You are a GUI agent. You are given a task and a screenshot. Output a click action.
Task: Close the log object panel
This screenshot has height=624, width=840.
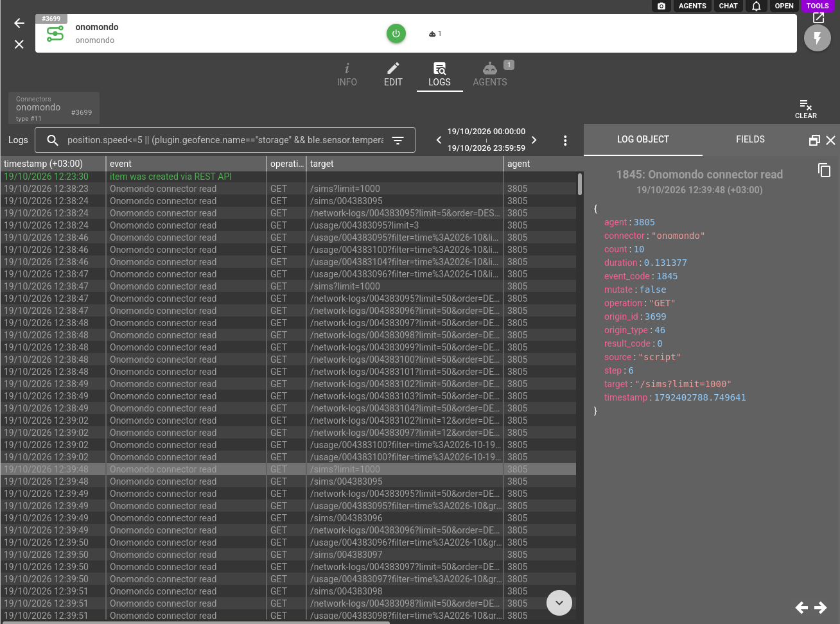pyautogui.click(x=830, y=140)
